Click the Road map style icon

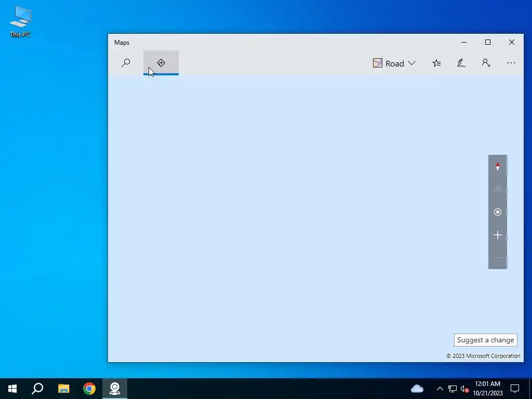click(x=377, y=63)
